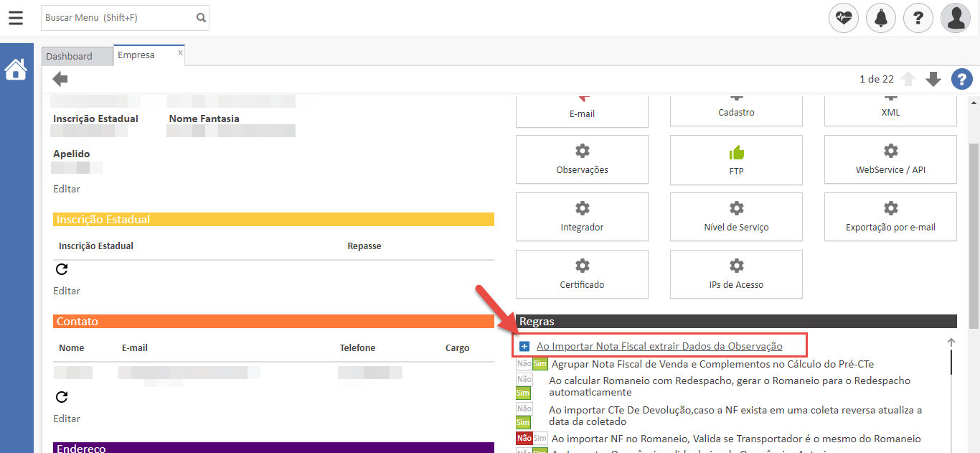Open the hamburger main menu
Screen dimensions: 980x453
[x=16, y=18]
